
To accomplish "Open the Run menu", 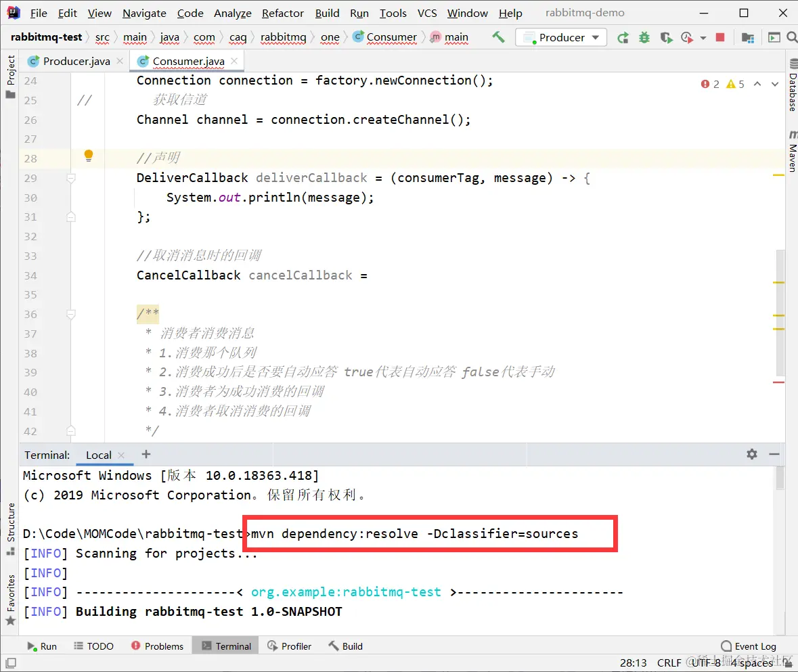I will point(359,14).
